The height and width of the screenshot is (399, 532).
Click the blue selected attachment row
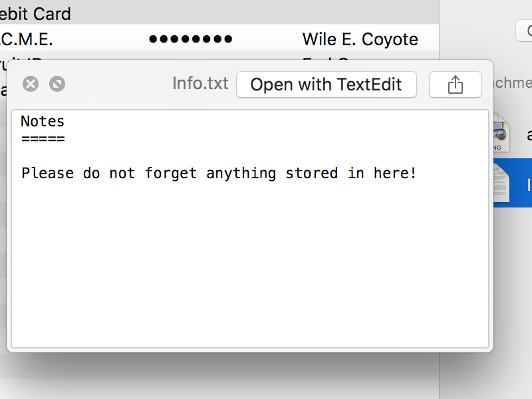(513, 183)
